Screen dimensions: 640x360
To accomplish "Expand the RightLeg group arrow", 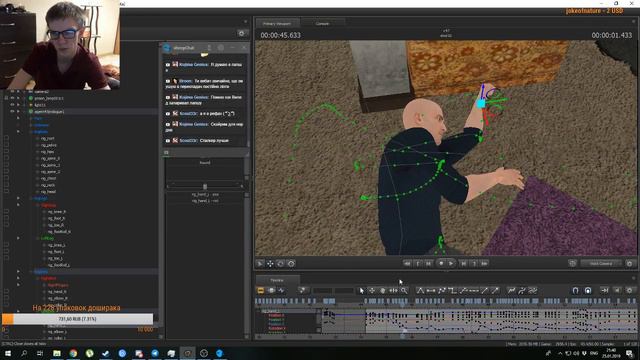I will pyautogui.click(x=18, y=205).
